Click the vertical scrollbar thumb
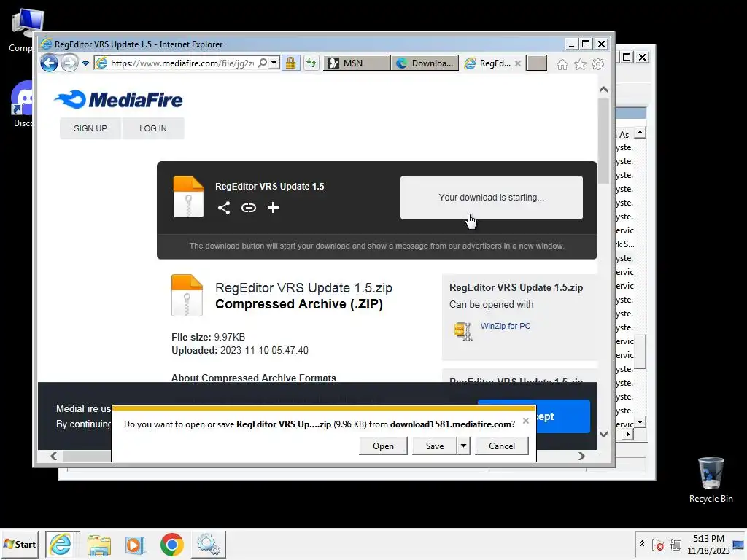The height and width of the screenshot is (560, 747). click(603, 141)
